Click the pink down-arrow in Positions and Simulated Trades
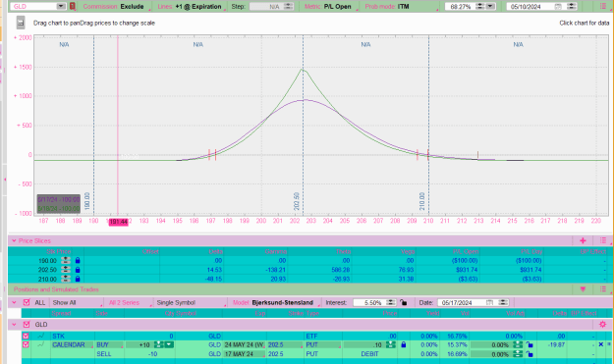Viewport: 614px width, 364px height. tap(583, 289)
